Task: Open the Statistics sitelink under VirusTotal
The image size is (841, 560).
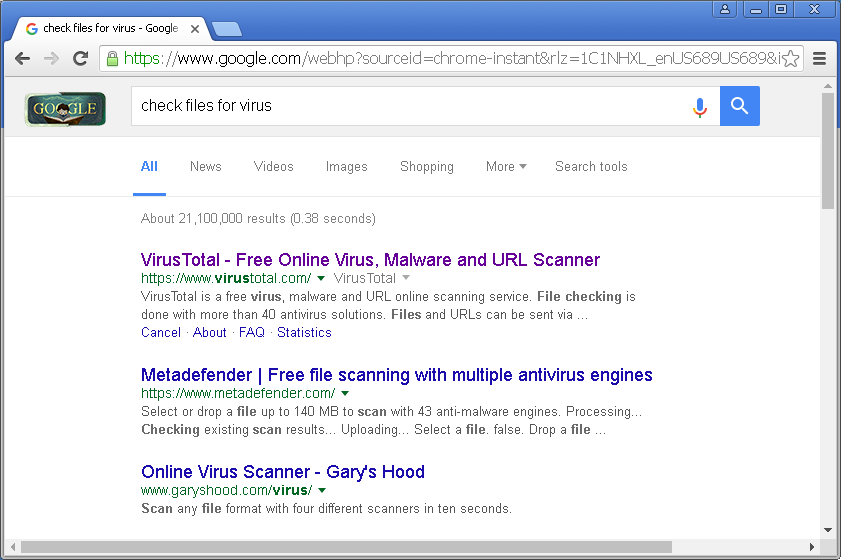Action: click(304, 333)
